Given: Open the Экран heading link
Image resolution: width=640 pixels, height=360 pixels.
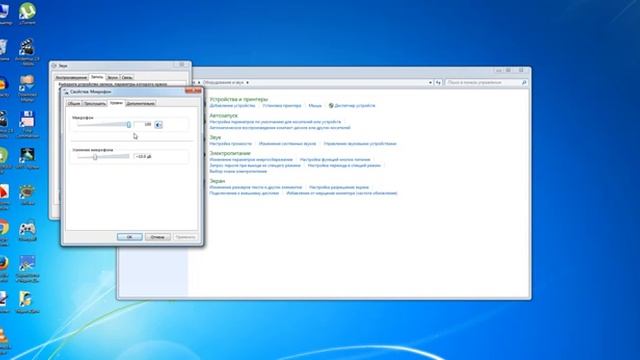Looking at the screenshot, I should click(x=217, y=181).
